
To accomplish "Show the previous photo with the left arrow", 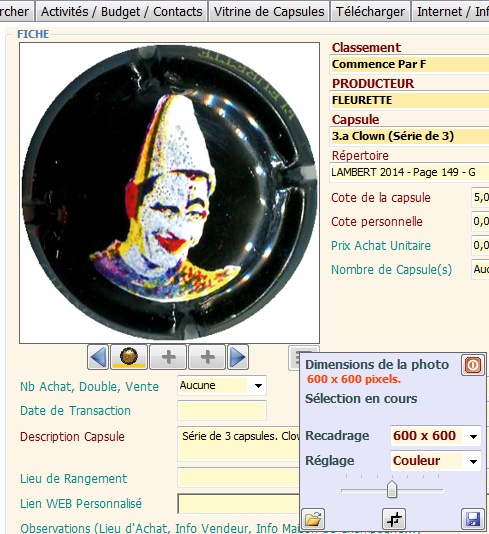I will point(98,357).
